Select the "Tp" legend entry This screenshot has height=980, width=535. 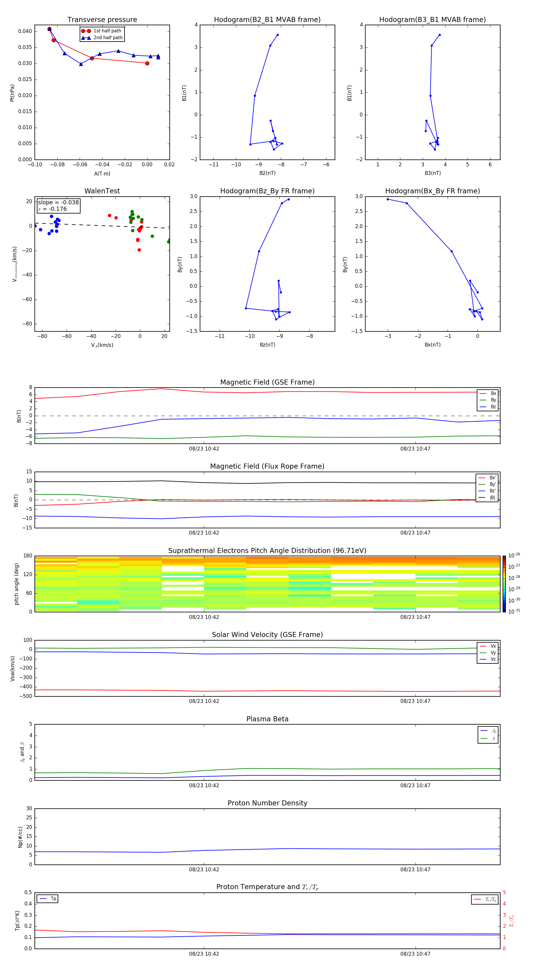(x=48, y=899)
